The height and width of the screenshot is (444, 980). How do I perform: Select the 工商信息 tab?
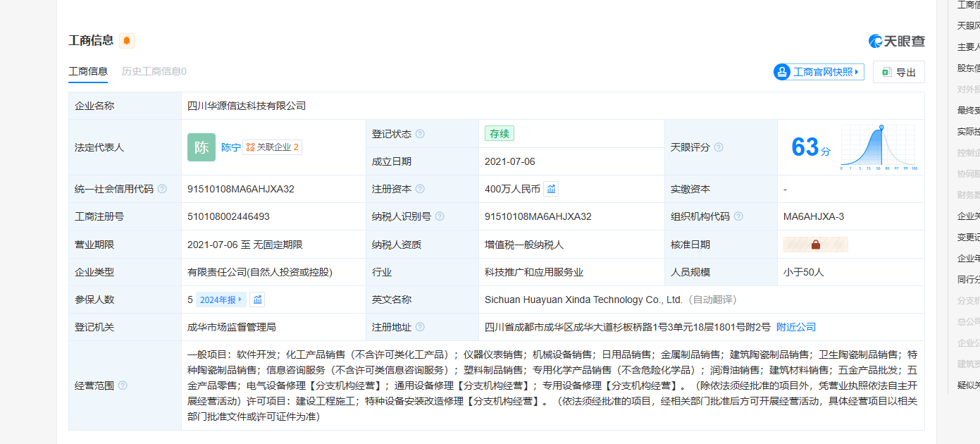tap(88, 71)
